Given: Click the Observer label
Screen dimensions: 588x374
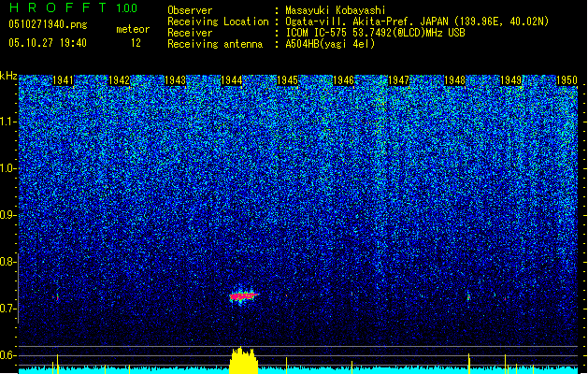Looking at the screenshot, I should click(x=190, y=10).
